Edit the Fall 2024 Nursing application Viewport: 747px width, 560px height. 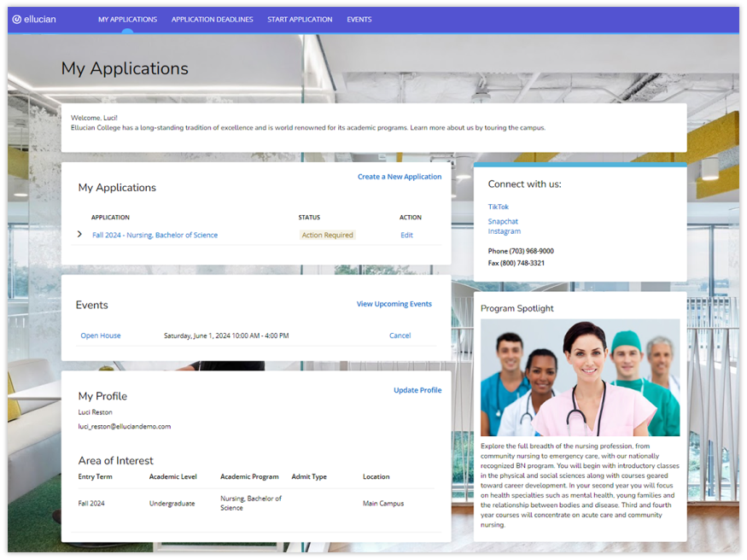click(x=407, y=235)
